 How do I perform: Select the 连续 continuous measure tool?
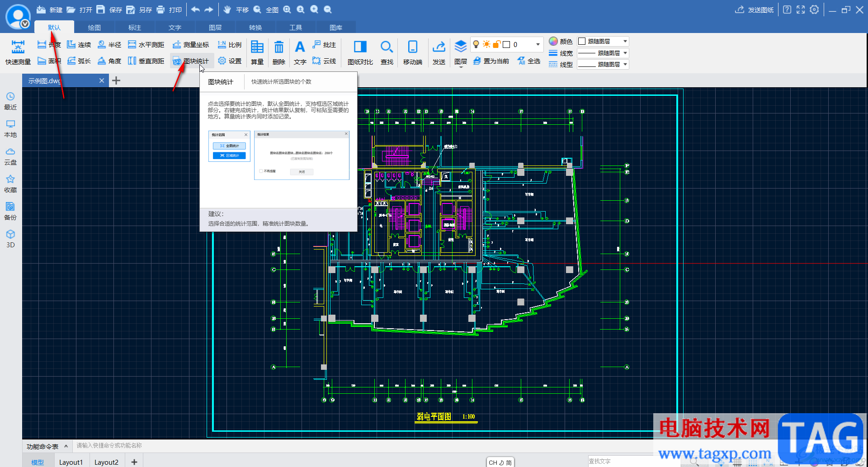click(x=79, y=45)
